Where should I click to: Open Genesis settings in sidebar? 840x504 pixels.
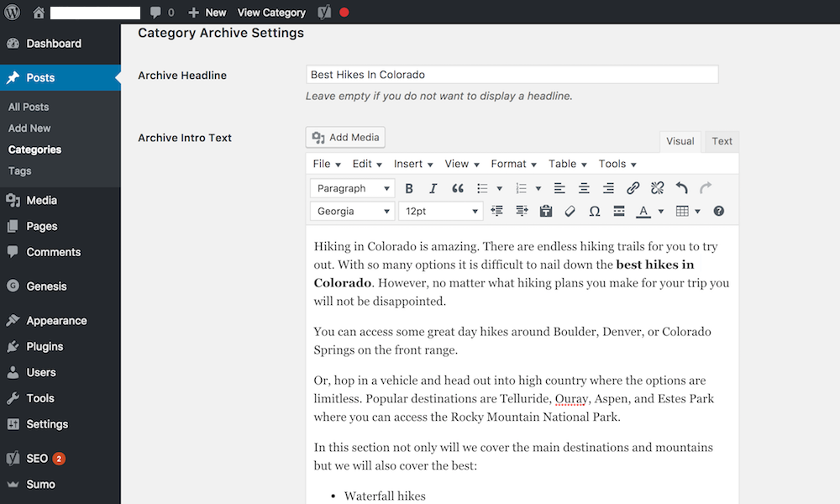[x=60, y=286]
